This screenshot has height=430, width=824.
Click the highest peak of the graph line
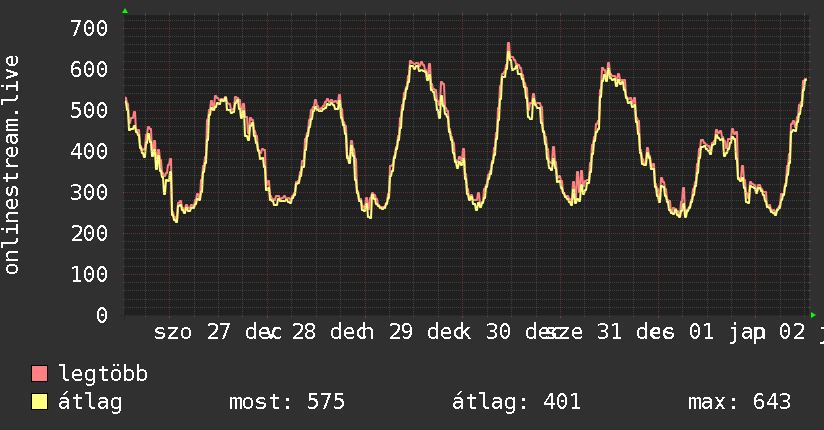click(508, 44)
